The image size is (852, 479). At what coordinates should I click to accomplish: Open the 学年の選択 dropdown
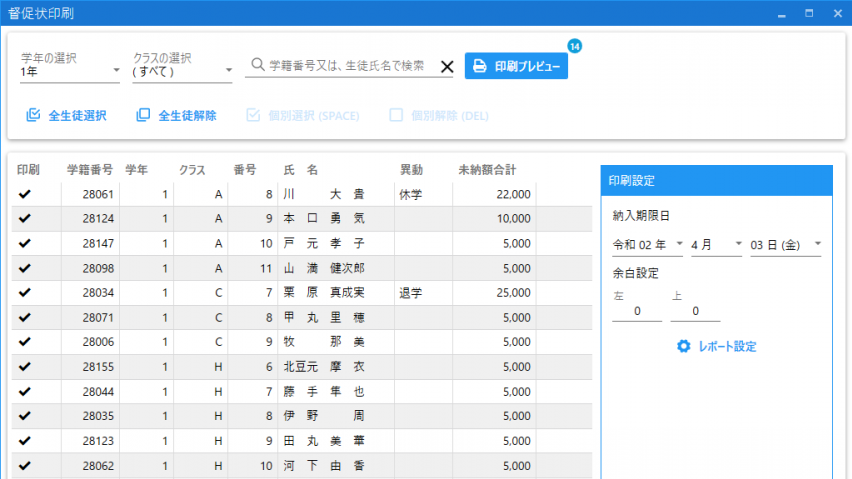(70, 71)
